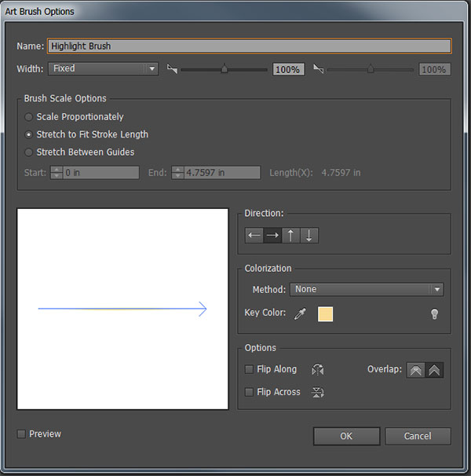The height and width of the screenshot is (476, 471).
Task: Enable the Flip Along checkbox
Action: [250, 369]
